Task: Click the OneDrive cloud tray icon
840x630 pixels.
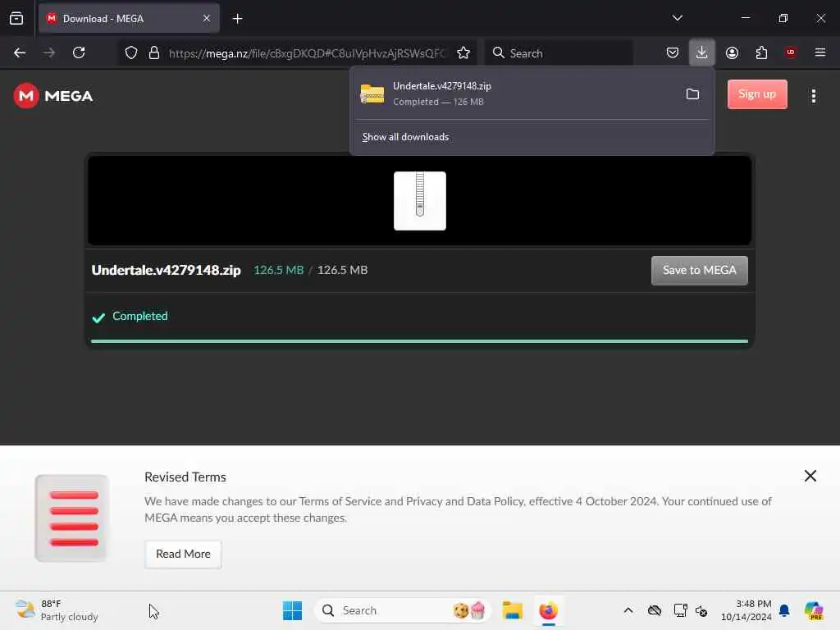Action: pyautogui.click(x=654, y=610)
